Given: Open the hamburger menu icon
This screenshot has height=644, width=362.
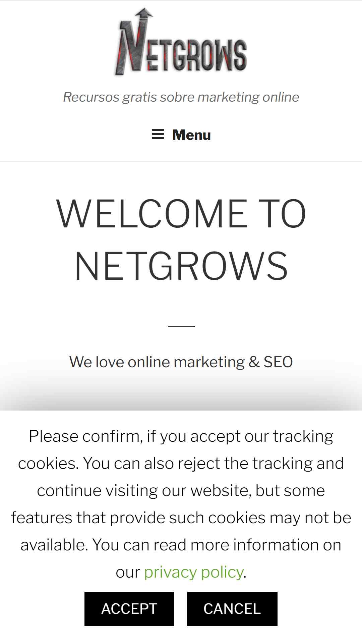Looking at the screenshot, I should (158, 135).
